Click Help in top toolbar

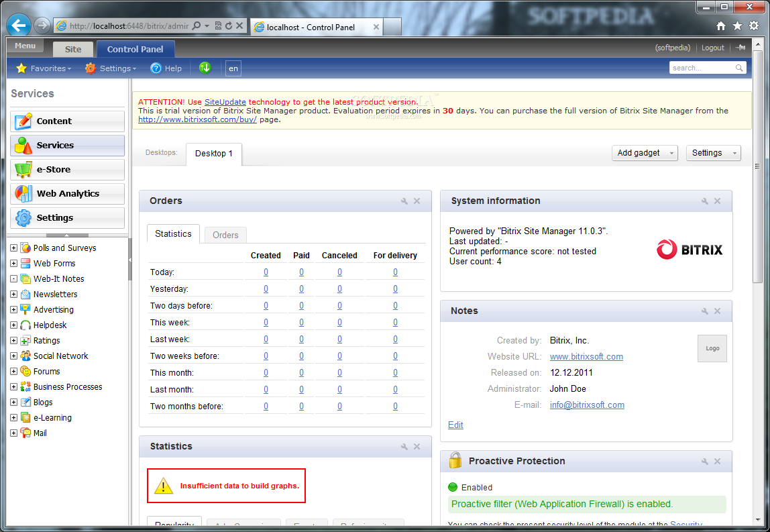point(166,68)
